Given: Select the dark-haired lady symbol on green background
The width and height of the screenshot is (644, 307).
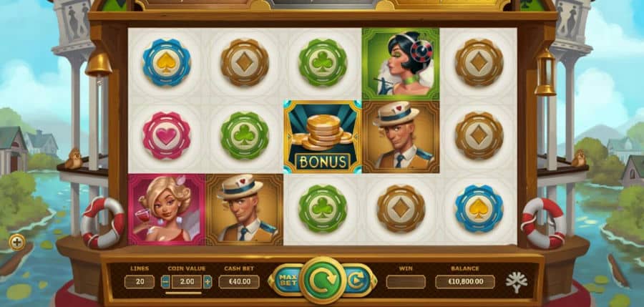Looking at the screenshot, I should (401, 64).
